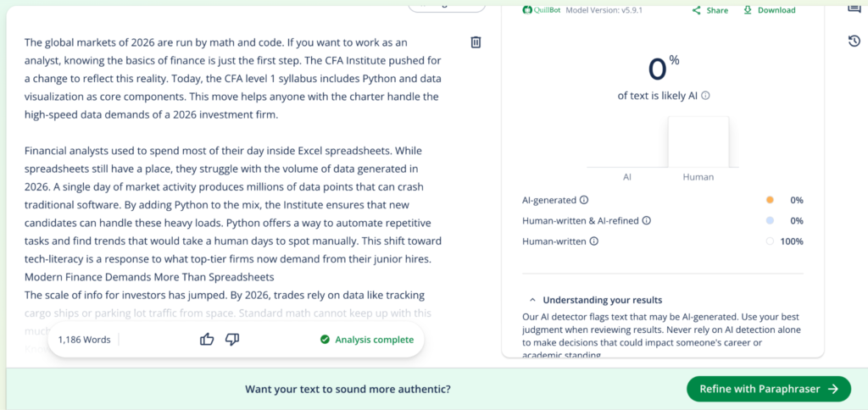The height and width of the screenshot is (410, 868).
Task: Delete the text with the trash icon
Action: (x=476, y=42)
